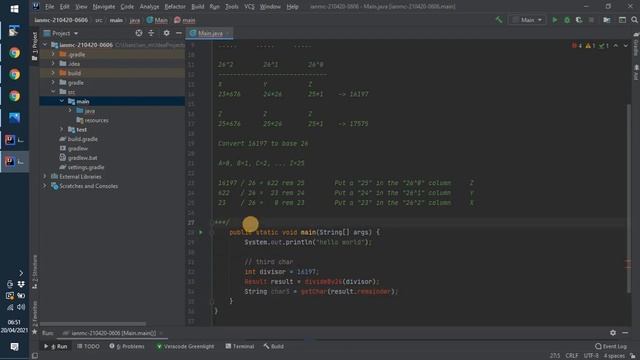The width and height of the screenshot is (640, 360).
Task: Open the Tools menu
Action: [232, 7]
